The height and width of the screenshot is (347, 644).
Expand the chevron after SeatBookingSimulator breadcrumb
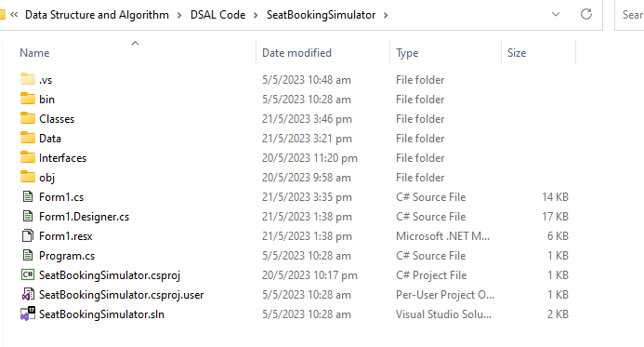tap(386, 15)
